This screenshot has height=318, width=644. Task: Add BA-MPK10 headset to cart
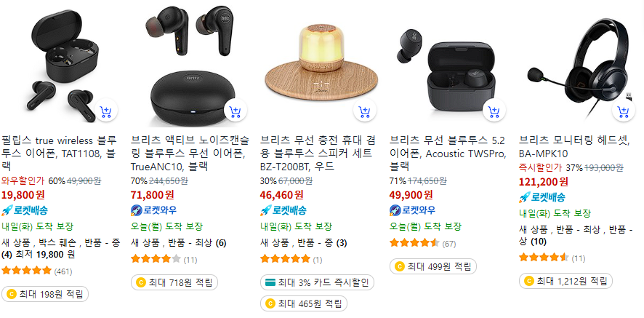pyautogui.click(x=624, y=111)
